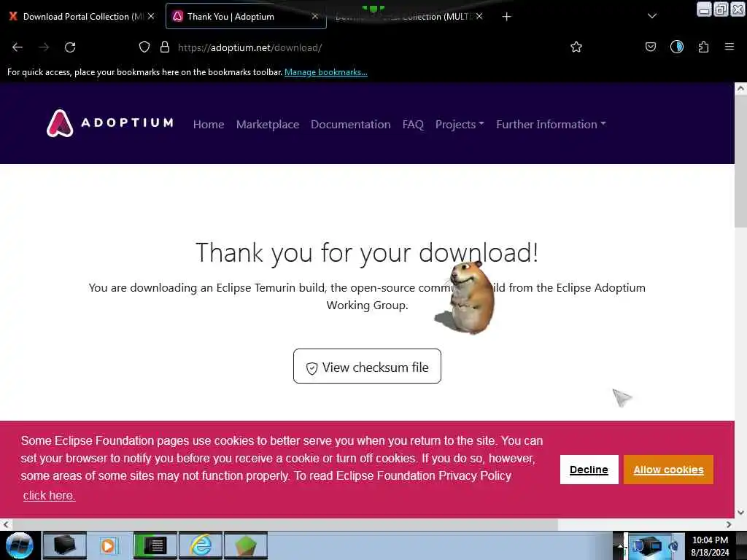Open the Extensions puzzle-piece icon
This screenshot has height=560, width=747.
(x=704, y=47)
